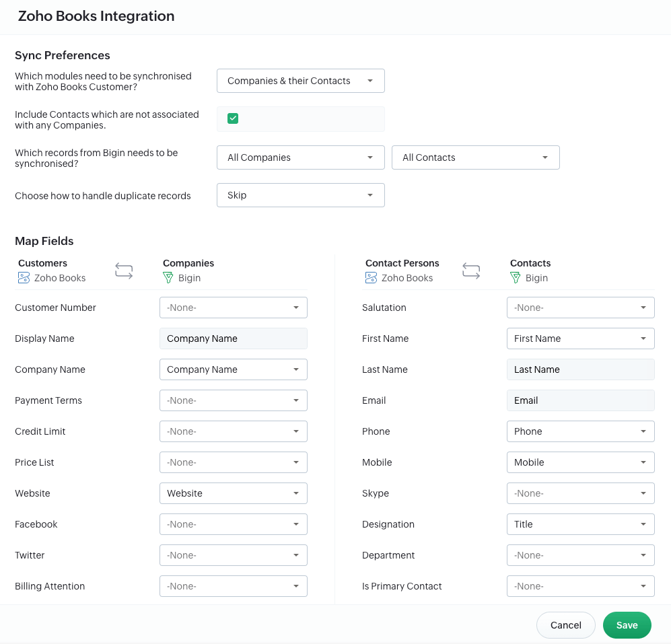The height and width of the screenshot is (644, 671).
Task: Select a mapping for Customer Number
Action: tap(233, 308)
